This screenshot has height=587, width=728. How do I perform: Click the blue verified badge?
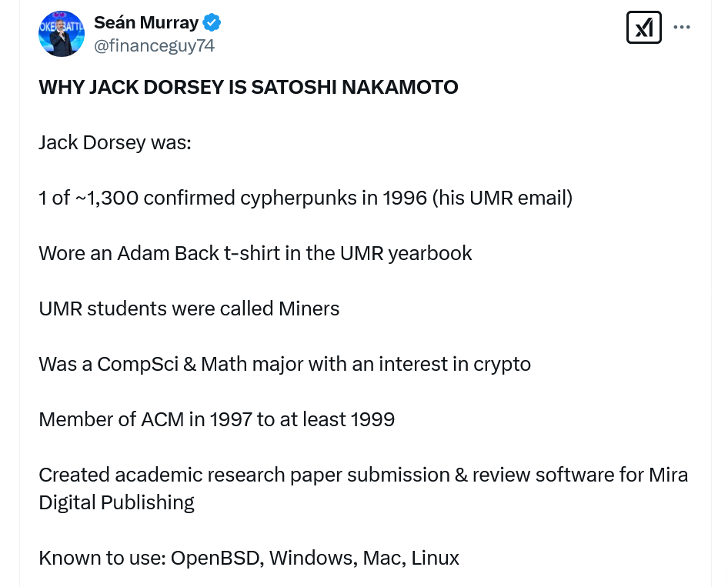coord(212,23)
